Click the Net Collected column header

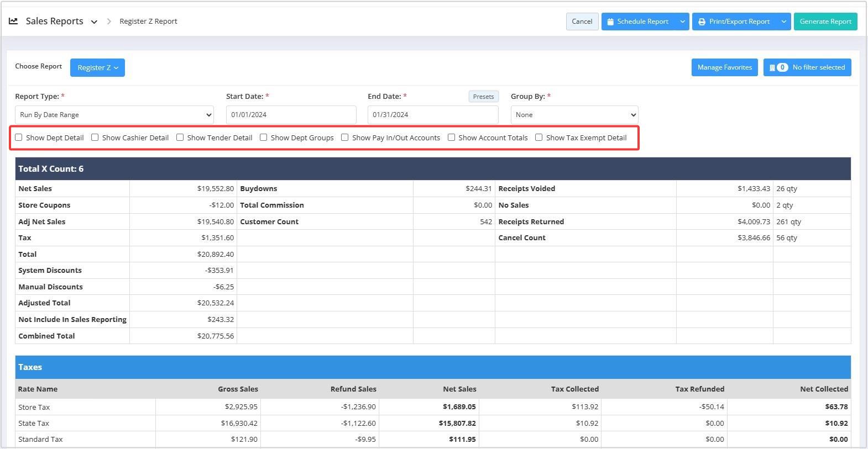tap(824, 389)
